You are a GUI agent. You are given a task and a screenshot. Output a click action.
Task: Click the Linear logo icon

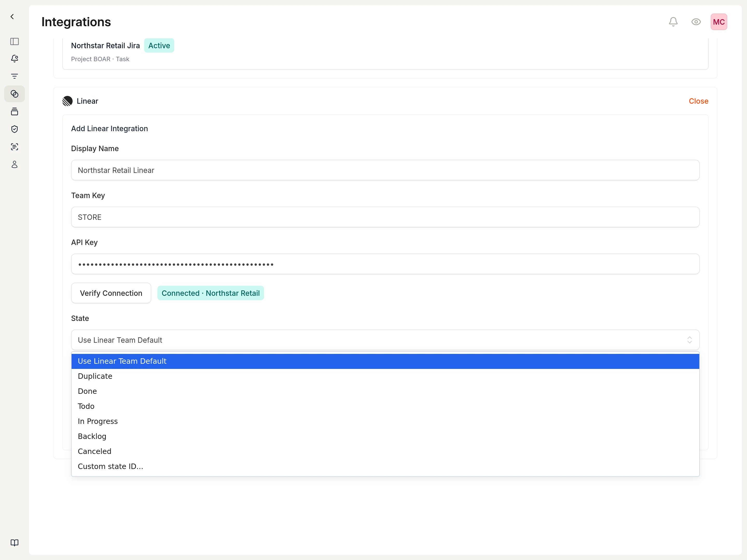(x=67, y=101)
